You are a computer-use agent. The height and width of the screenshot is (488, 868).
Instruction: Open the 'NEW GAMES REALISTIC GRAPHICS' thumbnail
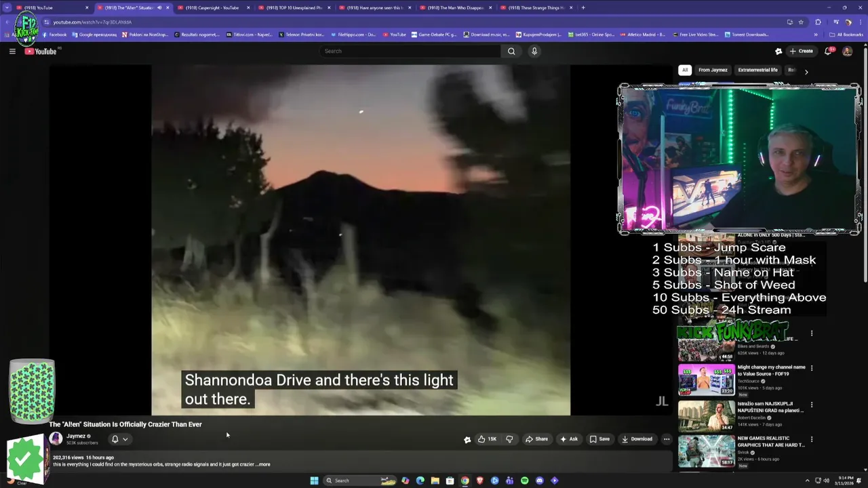tap(707, 451)
